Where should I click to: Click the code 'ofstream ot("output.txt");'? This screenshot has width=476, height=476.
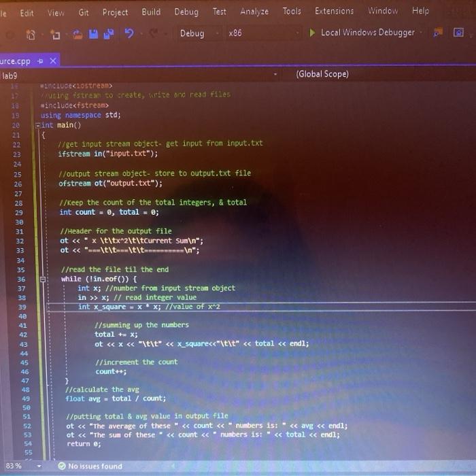[x=110, y=184]
